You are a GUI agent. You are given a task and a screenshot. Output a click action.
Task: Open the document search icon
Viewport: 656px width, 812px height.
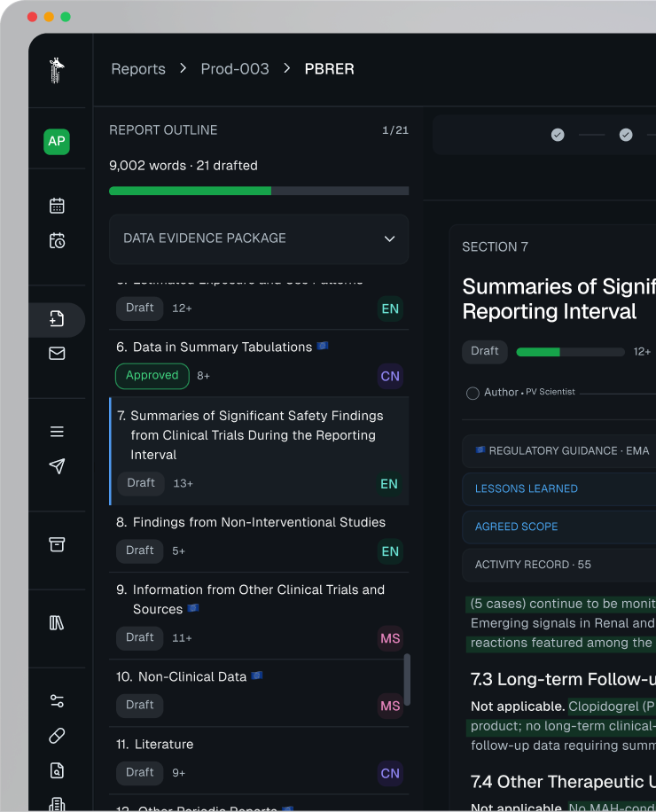click(x=57, y=770)
